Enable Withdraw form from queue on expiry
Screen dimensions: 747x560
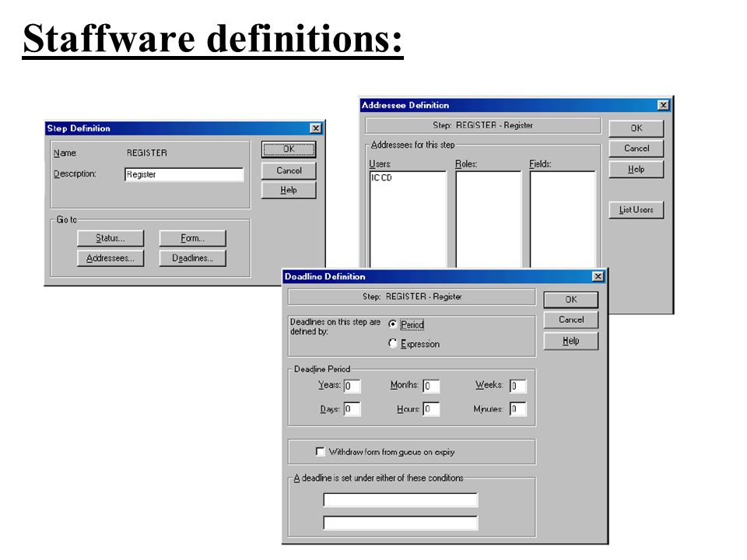tap(320, 451)
